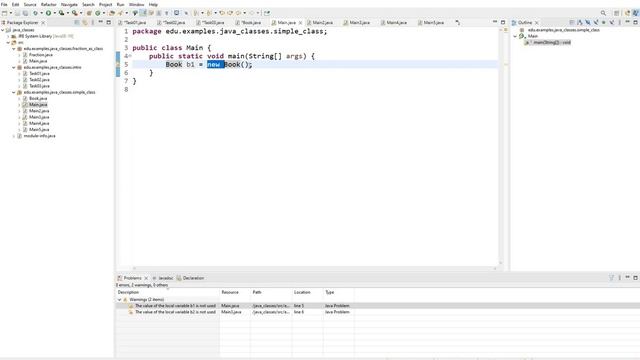
Task: Open Package Explorer view menu
Action: click(x=93, y=22)
